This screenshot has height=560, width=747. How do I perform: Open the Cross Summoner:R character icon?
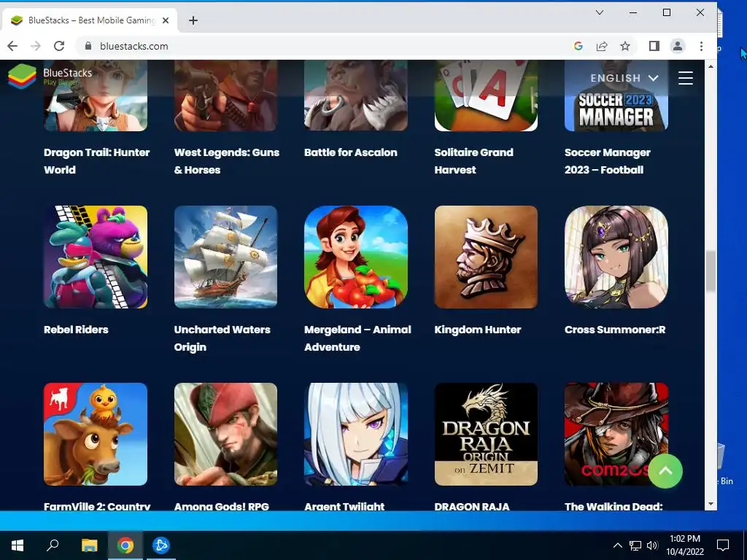click(x=616, y=257)
